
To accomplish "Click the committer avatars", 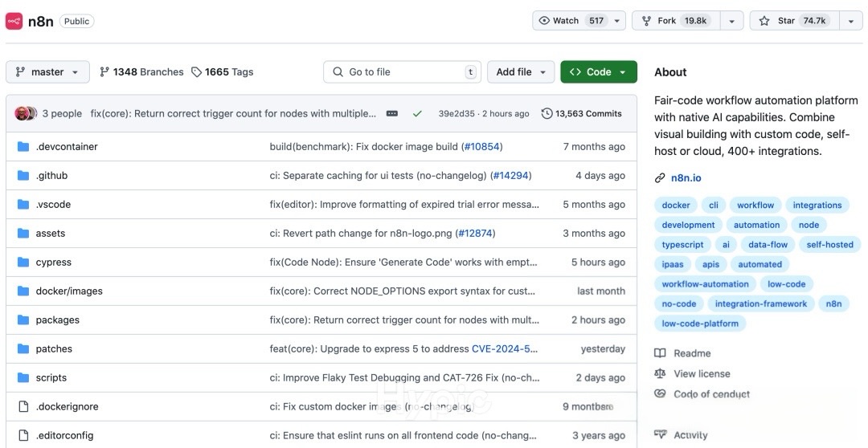I will click(x=26, y=113).
